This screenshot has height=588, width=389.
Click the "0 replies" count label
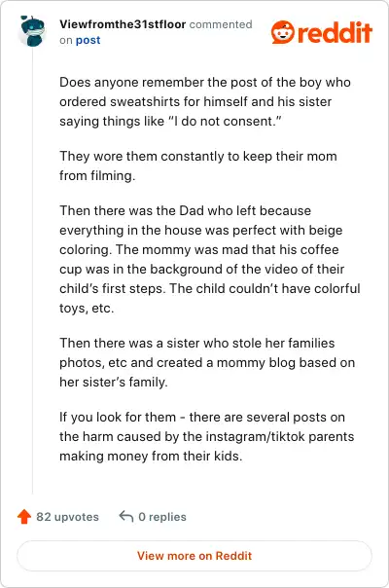(162, 517)
